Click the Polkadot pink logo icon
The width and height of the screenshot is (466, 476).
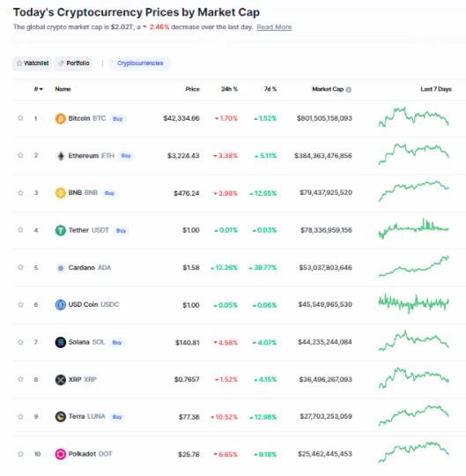61,454
